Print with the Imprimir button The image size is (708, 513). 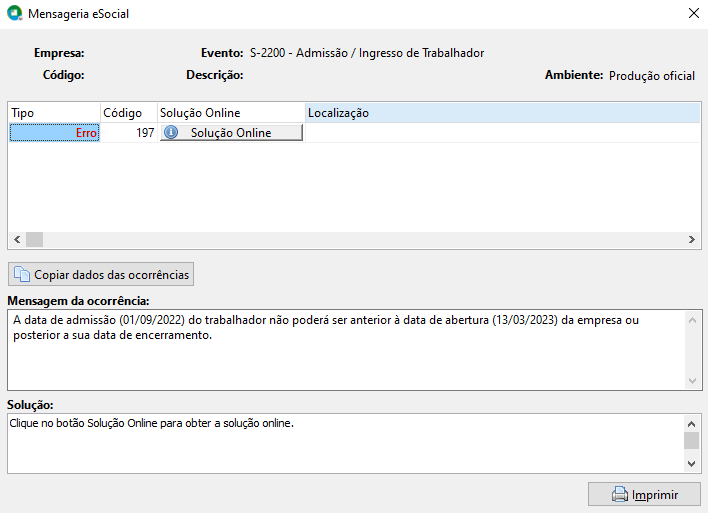(644, 494)
